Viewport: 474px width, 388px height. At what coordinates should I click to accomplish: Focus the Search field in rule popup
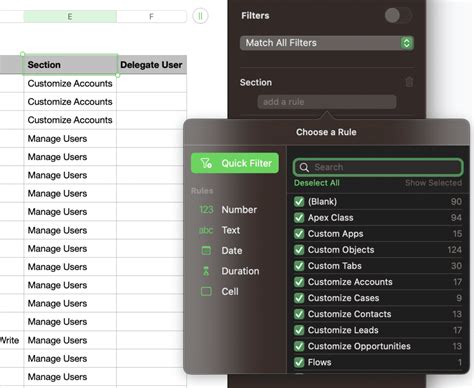[x=378, y=167]
